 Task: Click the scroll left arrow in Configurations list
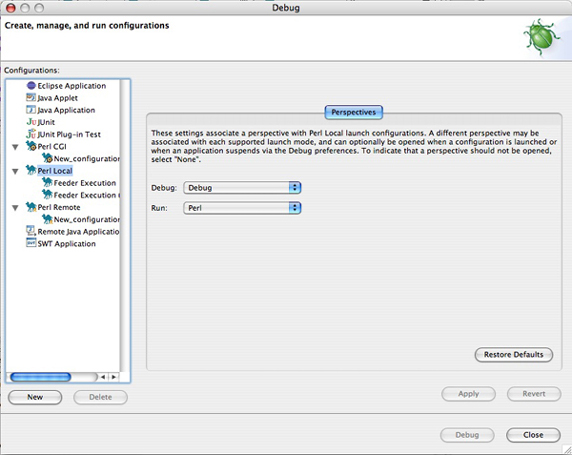[x=103, y=377]
